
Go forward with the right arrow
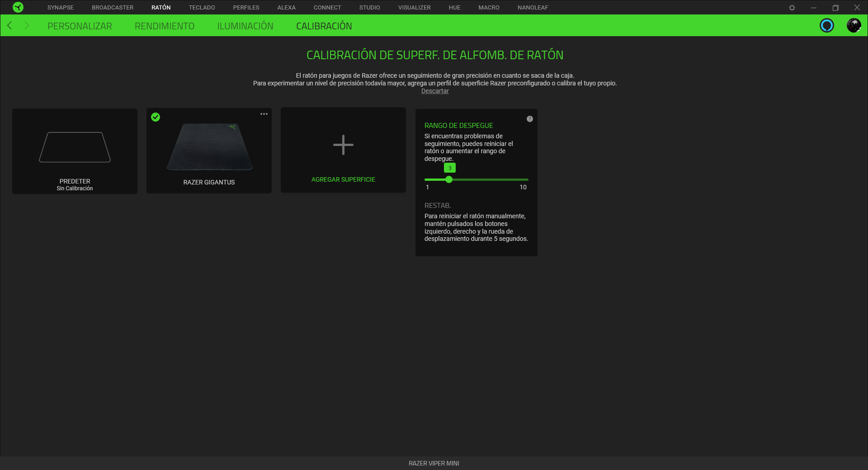[27, 25]
